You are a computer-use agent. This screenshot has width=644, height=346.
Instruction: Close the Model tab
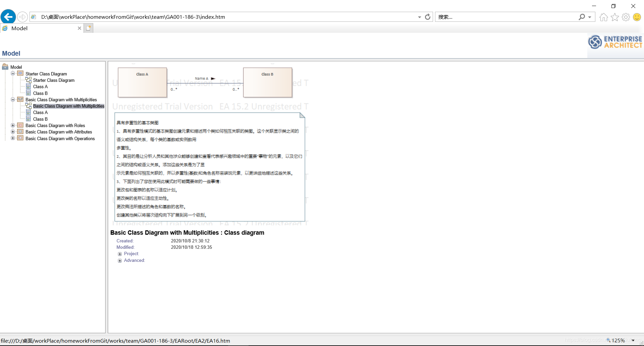(79, 28)
